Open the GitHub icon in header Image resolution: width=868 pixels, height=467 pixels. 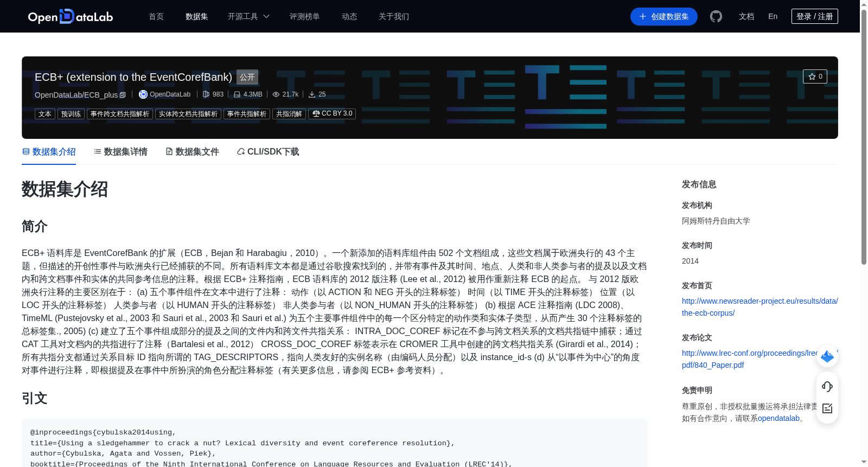tap(716, 16)
